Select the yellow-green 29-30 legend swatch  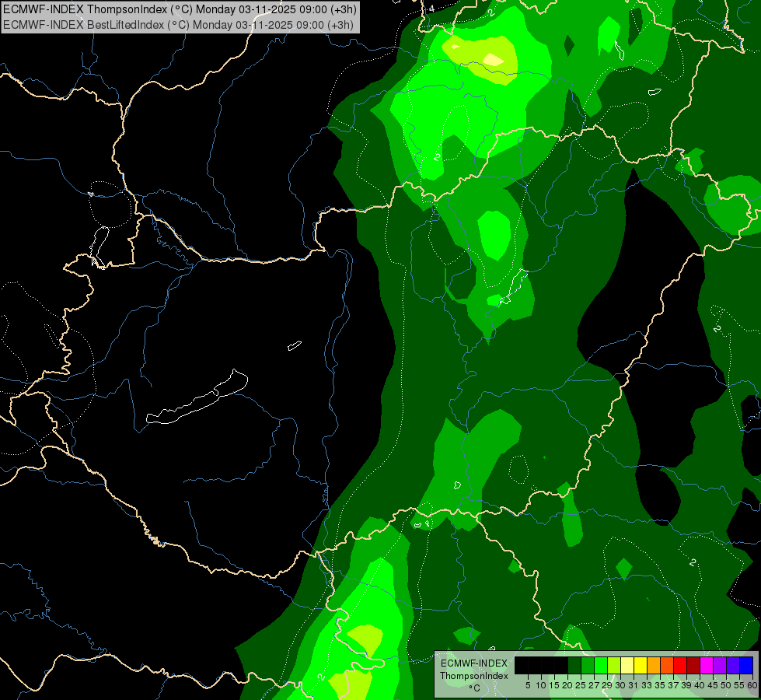click(614, 666)
